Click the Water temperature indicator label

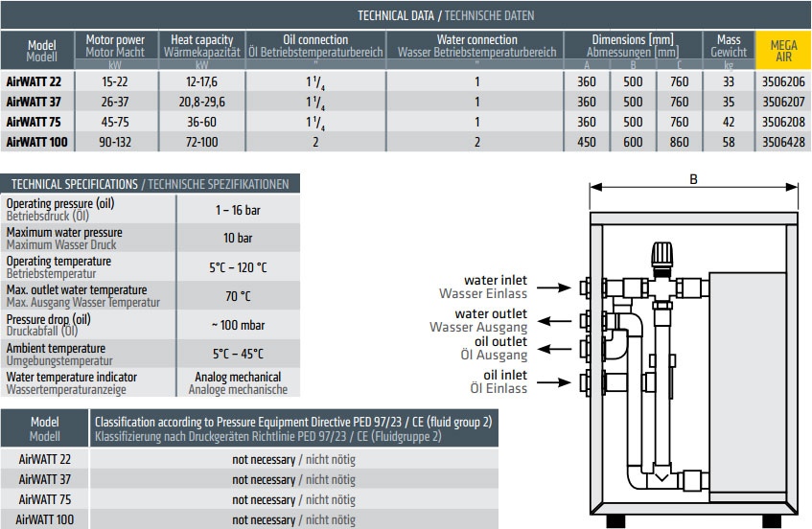pos(72,377)
